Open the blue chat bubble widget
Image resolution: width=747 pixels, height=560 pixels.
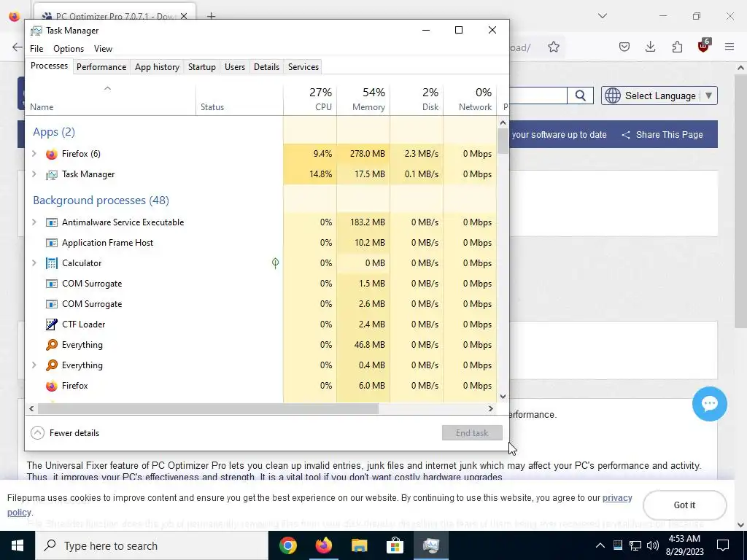pos(709,404)
